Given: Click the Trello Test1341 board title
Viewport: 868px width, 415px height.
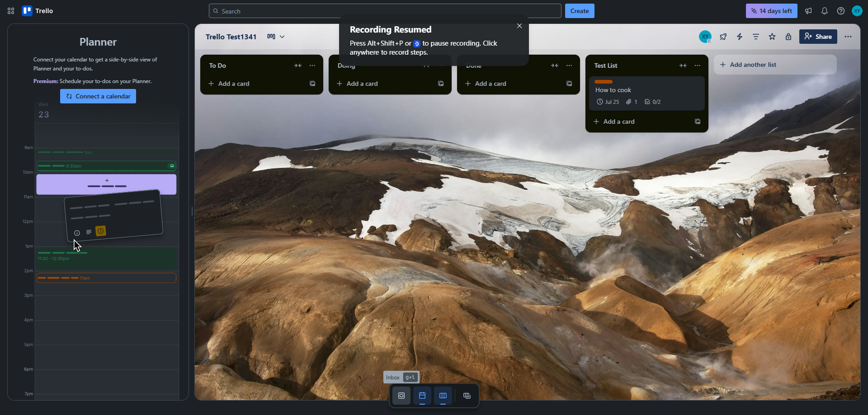Looking at the screenshot, I should [231, 37].
